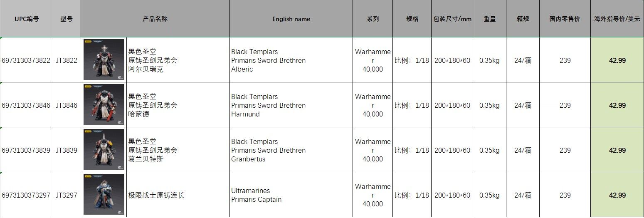Click the JT3839 model cell
This screenshot has height=218, width=644.
coord(67,150)
